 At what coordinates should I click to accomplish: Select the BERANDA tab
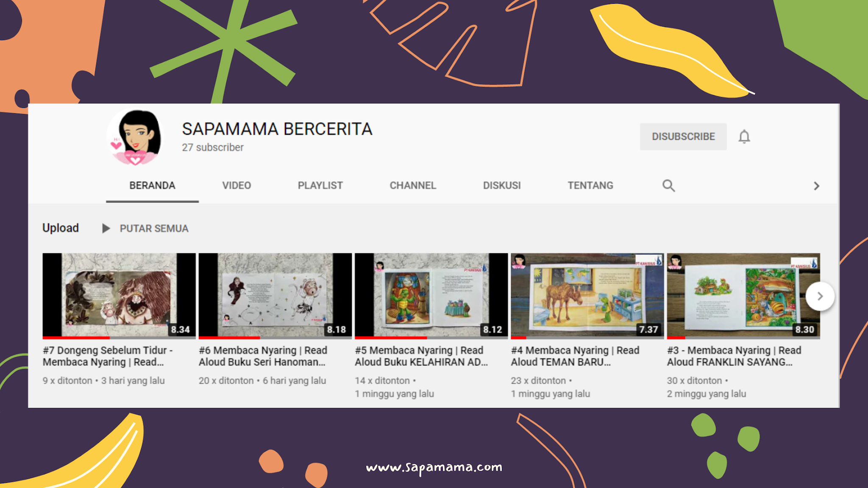point(152,186)
